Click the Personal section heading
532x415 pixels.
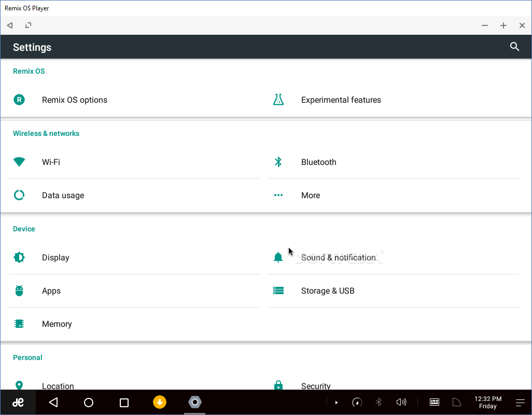click(x=27, y=357)
